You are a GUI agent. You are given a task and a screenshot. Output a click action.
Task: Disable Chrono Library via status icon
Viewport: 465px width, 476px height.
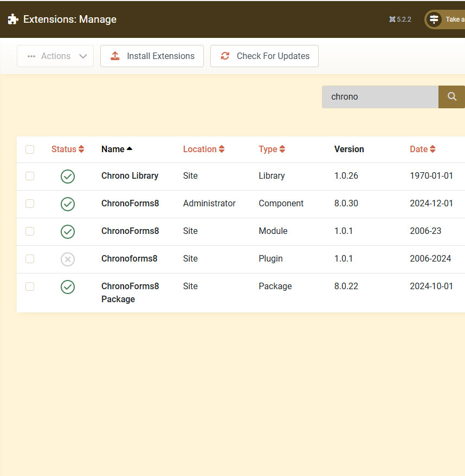[68, 177]
